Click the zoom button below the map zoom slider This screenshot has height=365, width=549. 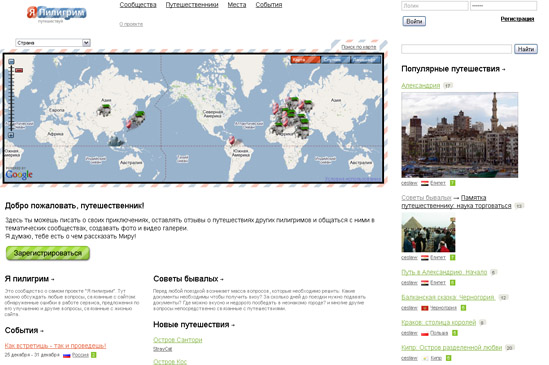click(x=11, y=135)
